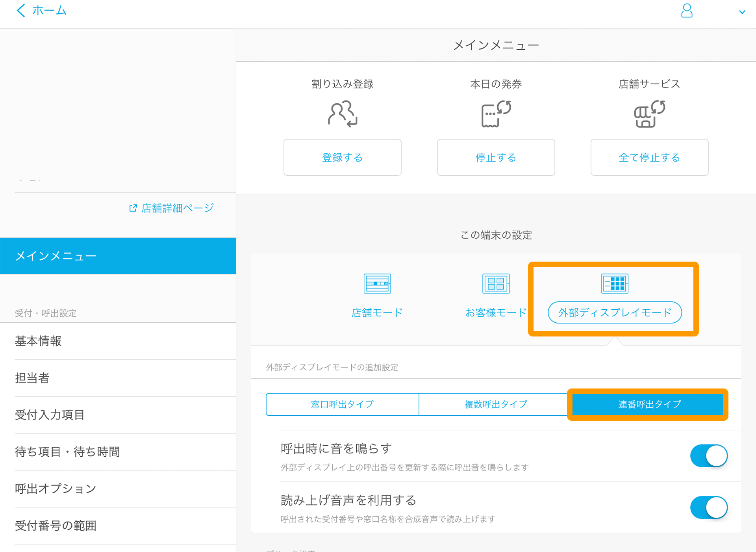The height and width of the screenshot is (552, 756).
Task: Click 外部ディスプレイモードの追加設定 label
Action: pyautogui.click(x=332, y=367)
